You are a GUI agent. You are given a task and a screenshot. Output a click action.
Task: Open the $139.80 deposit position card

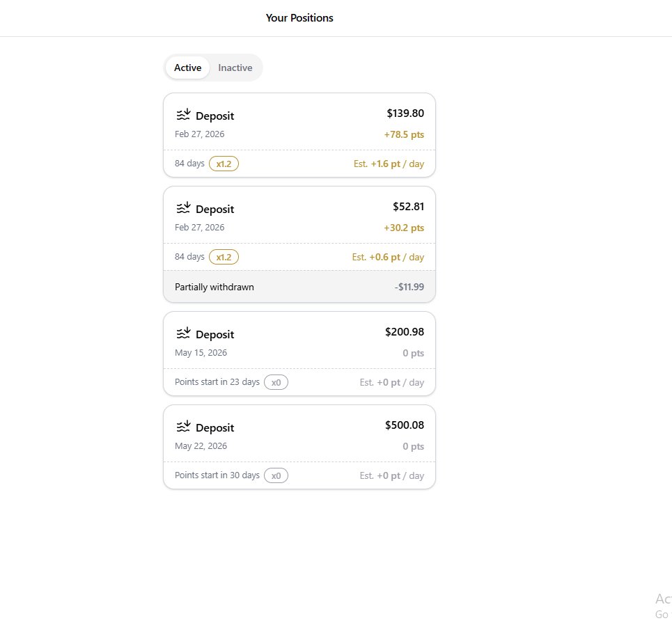[x=299, y=135]
